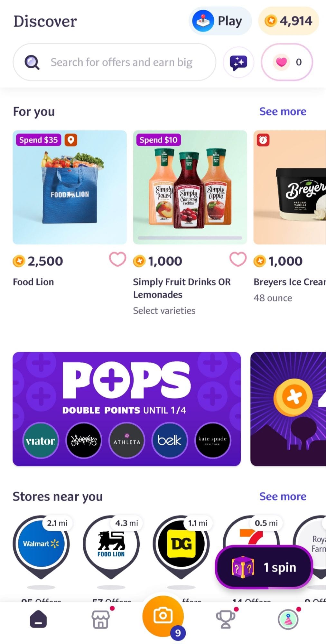Select the Dollar General store pin
This screenshot has width=326, height=644.
point(181,544)
